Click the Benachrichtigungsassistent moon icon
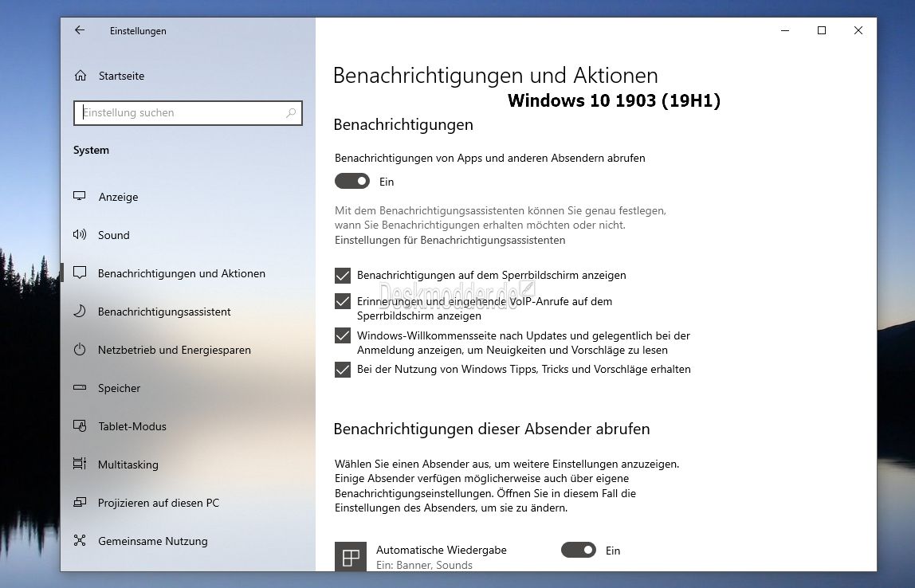The image size is (915, 588). click(80, 311)
